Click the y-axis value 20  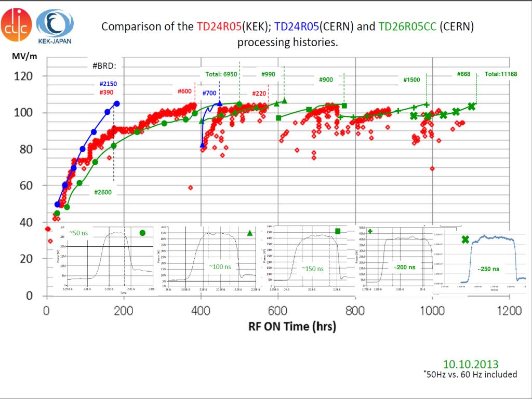(26, 259)
